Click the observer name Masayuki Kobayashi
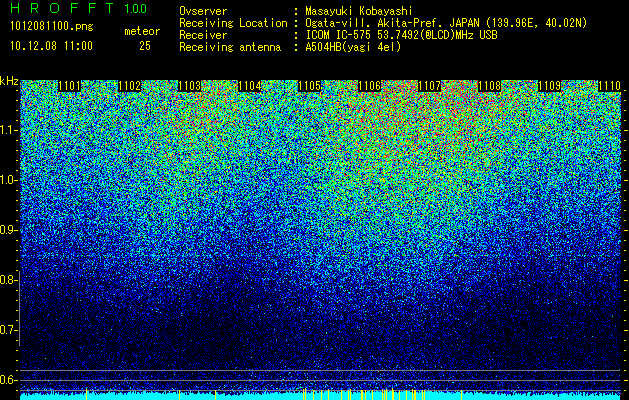 pos(359,12)
